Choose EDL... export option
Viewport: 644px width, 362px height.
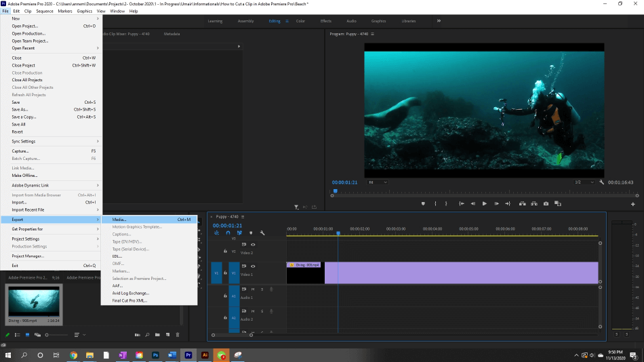point(149,256)
